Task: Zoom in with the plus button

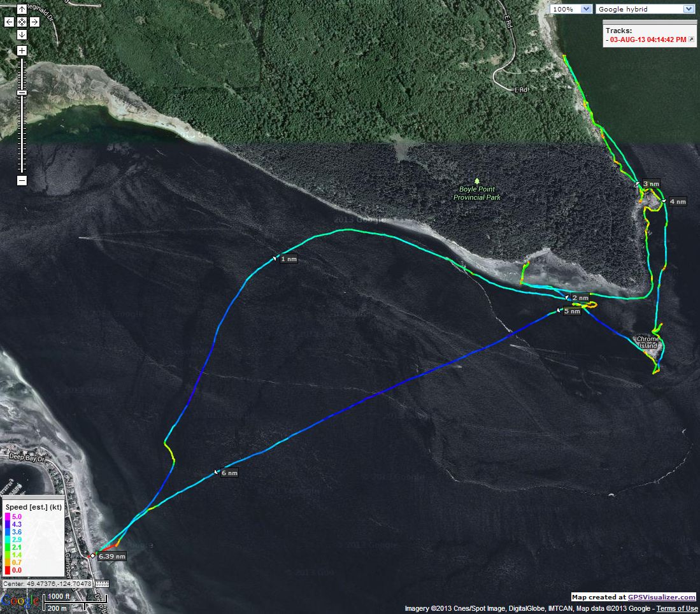Action: [x=22, y=50]
